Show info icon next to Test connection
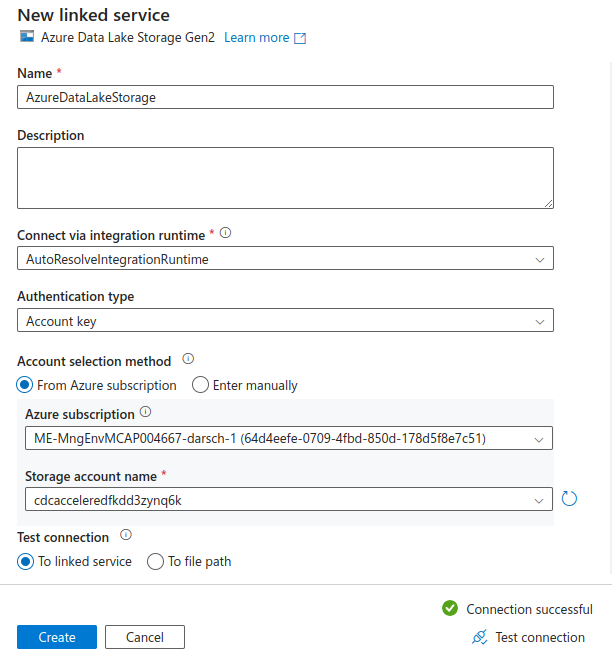Image resolution: width=612 pixels, height=660 pixels. (126, 535)
